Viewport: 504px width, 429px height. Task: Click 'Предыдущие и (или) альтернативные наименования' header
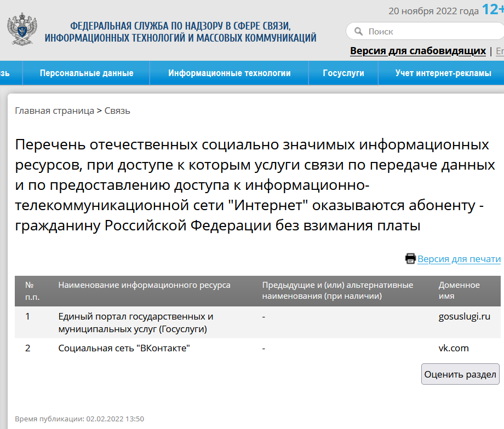pyautogui.click(x=337, y=290)
